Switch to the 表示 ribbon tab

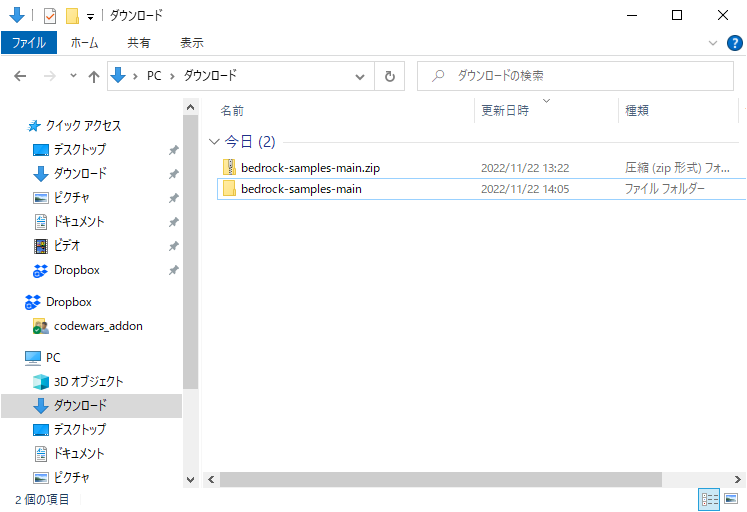192,43
